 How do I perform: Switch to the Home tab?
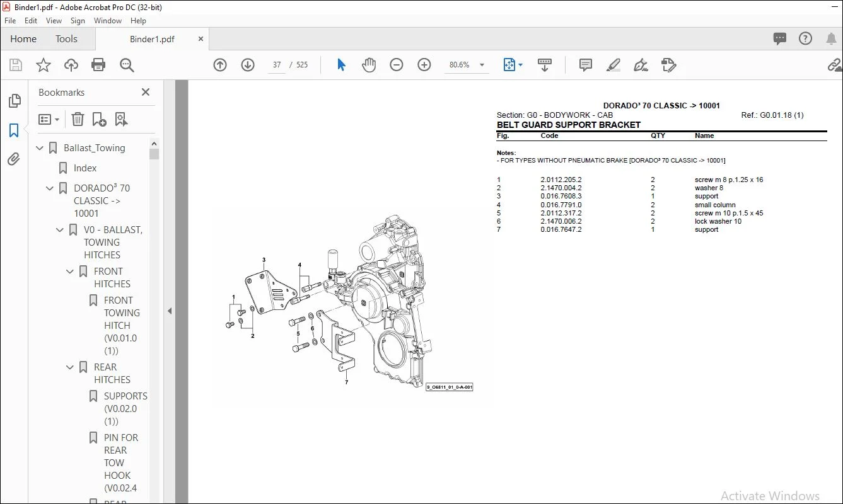pos(23,39)
